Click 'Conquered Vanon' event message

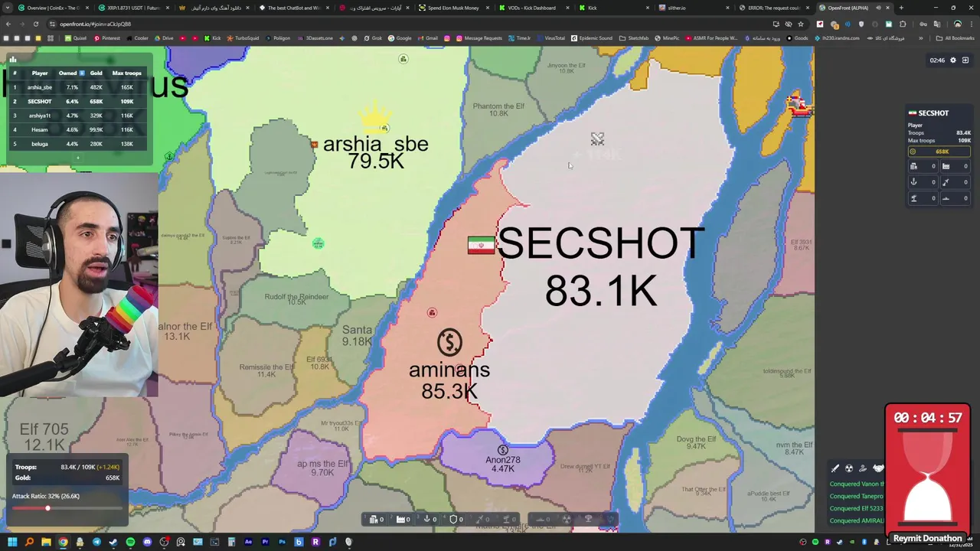(856, 484)
